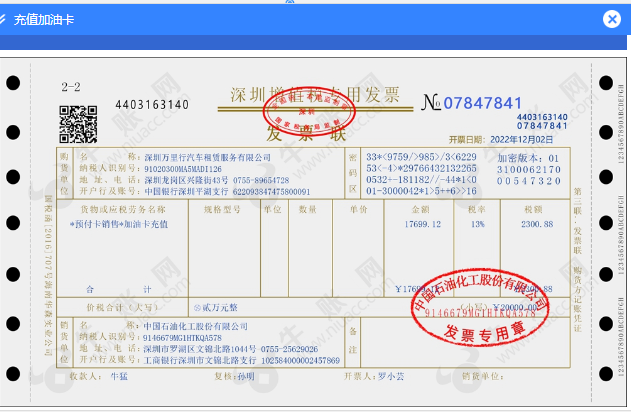The image size is (631, 412).
Task: Click issuer name 罗小芸
Action: click(391, 376)
